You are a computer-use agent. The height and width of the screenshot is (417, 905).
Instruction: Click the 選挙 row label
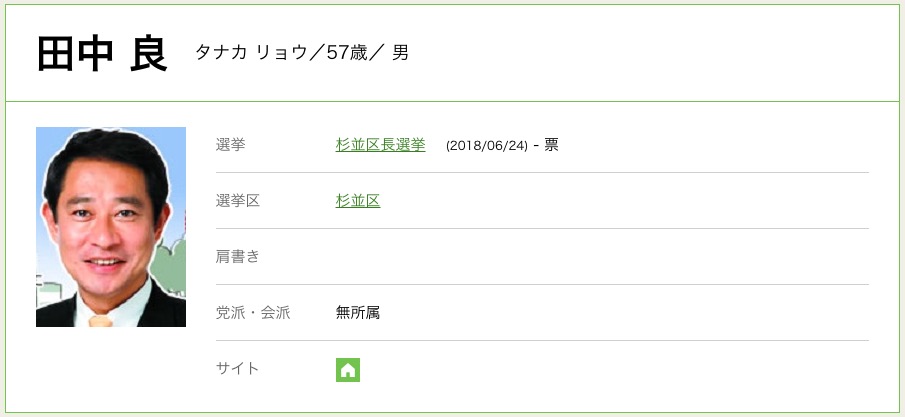coord(230,145)
